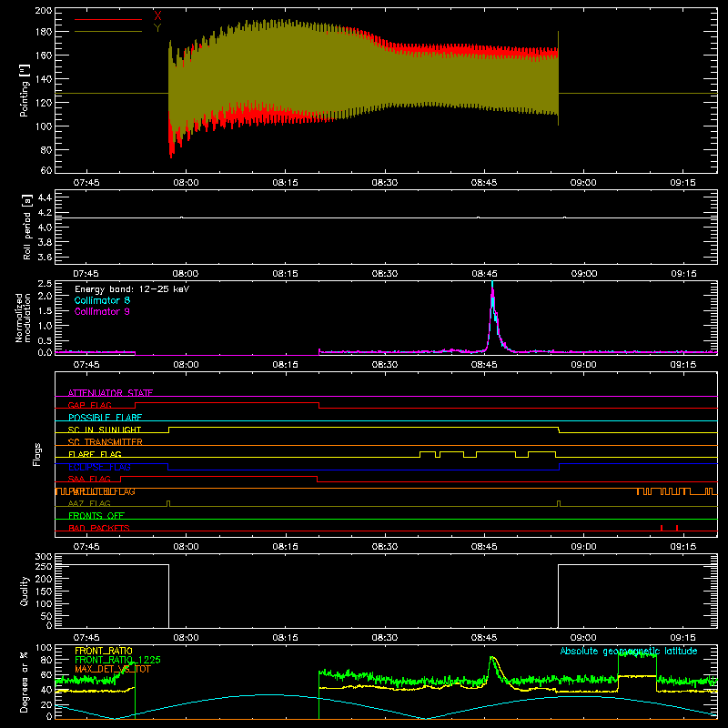Click the Pointing axis title

(x=25, y=90)
